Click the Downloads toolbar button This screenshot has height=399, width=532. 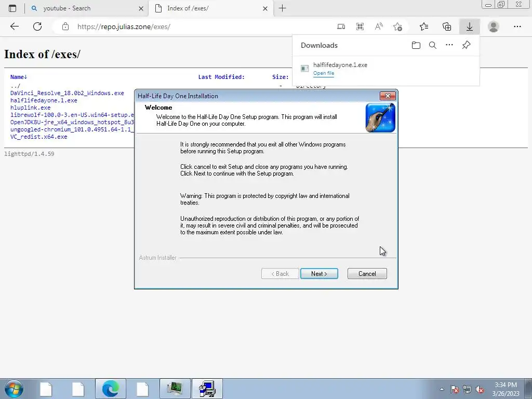(x=469, y=26)
